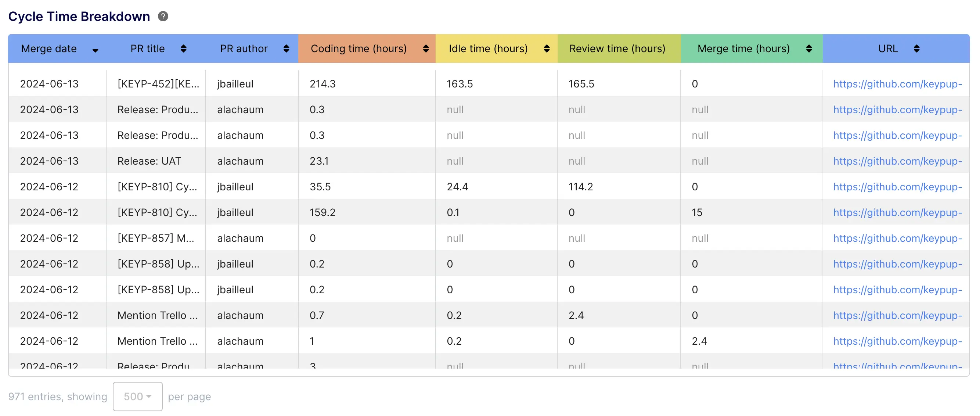The width and height of the screenshot is (980, 416).
Task: Click PR author sort arrows icon
Action: pyautogui.click(x=287, y=49)
